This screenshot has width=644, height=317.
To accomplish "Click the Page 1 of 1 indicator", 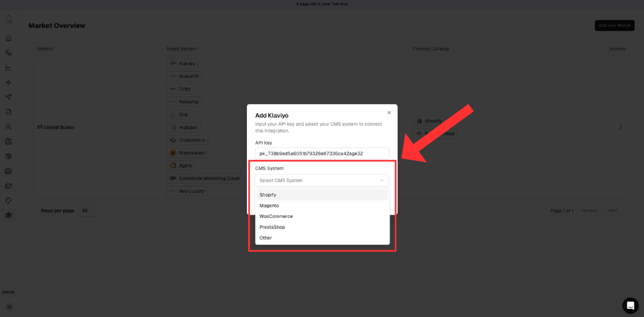I will (562, 210).
